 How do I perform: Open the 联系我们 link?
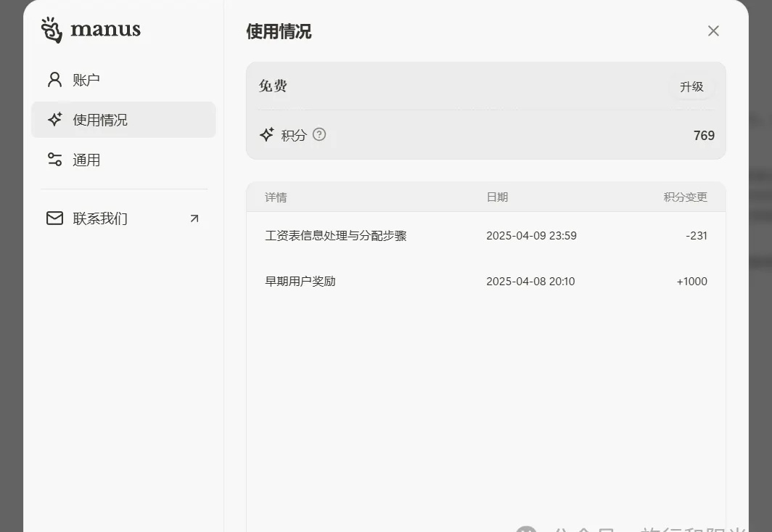pos(123,218)
